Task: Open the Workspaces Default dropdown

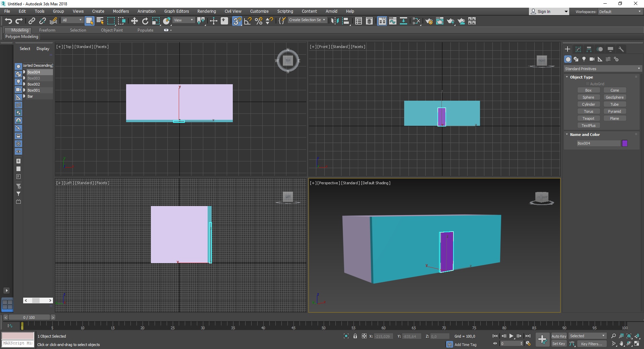Action: coord(620,12)
